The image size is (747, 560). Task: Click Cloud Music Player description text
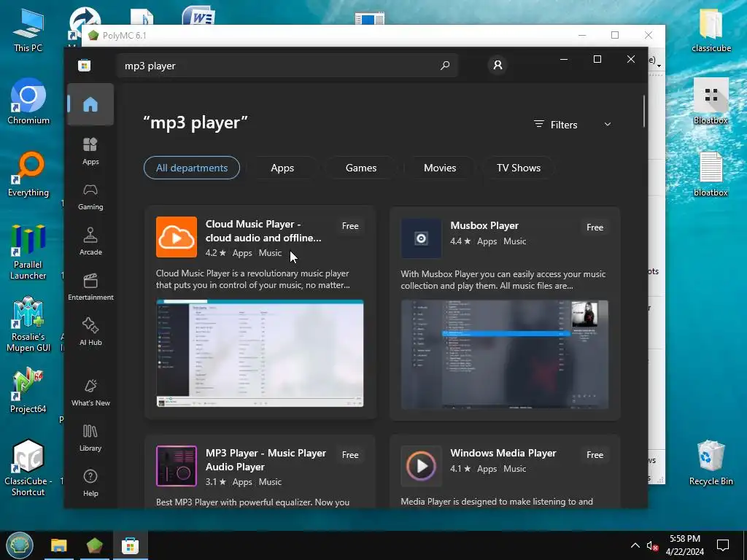click(253, 279)
